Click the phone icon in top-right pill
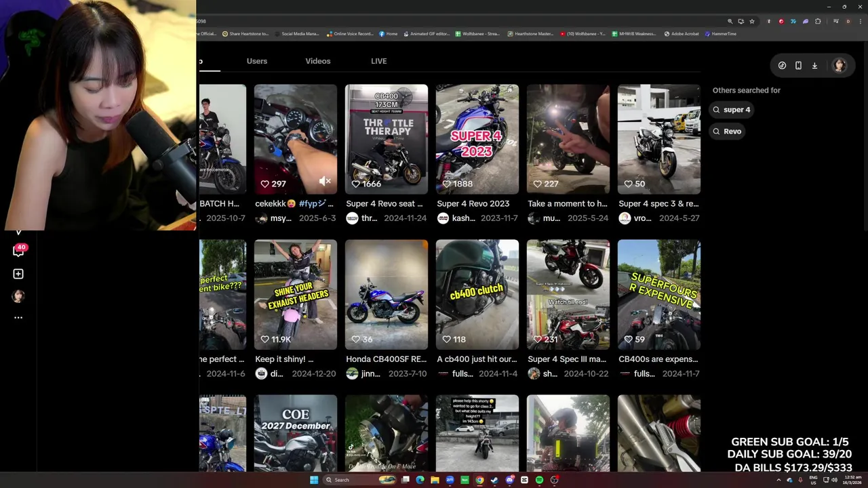Screen dimensions: 868x488 tap(798, 66)
